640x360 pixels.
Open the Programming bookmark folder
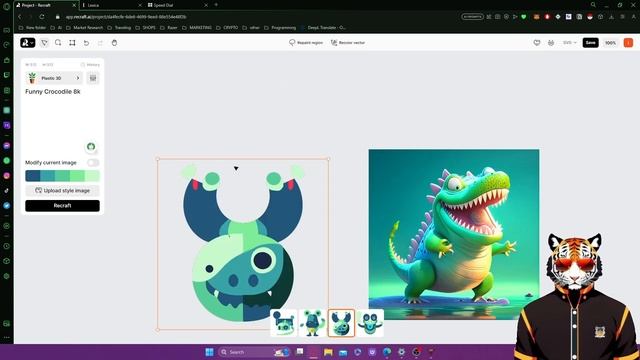(280, 28)
